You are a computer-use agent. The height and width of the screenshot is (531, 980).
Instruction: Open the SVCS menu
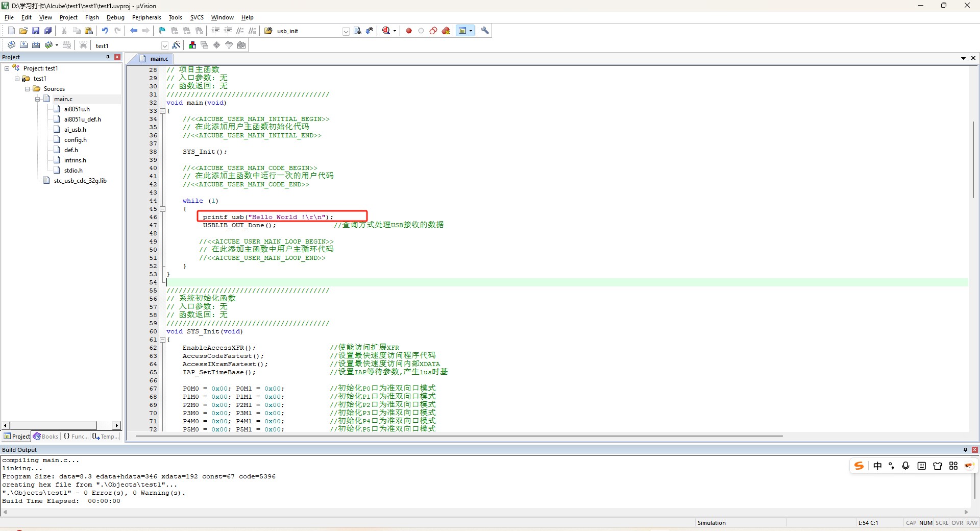coord(197,17)
